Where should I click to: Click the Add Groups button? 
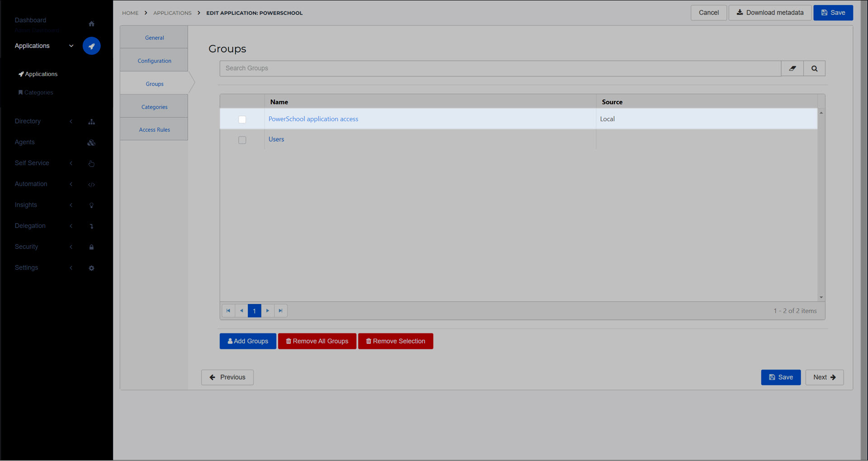[248, 341]
